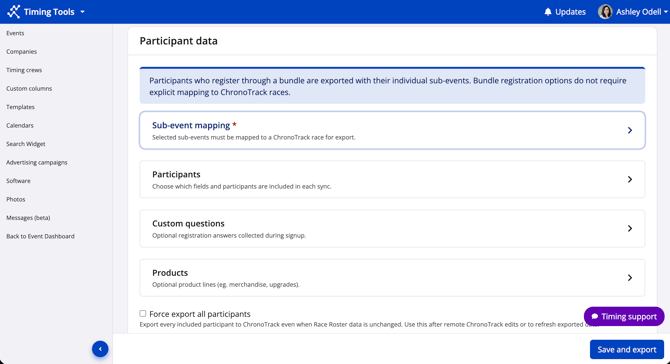The image size is (670, 364).
Task: Open Messages (beta) in sidebar
Action: coord(28,218)
